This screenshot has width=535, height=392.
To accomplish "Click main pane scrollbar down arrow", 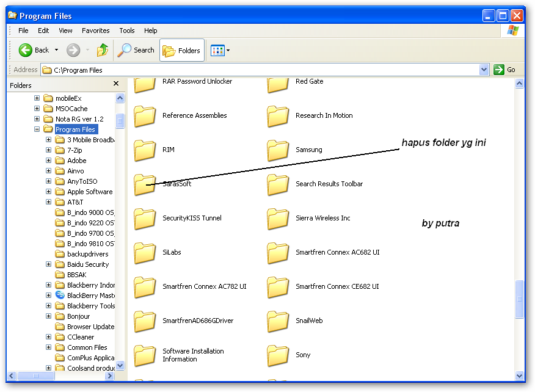I will (519, 376).
